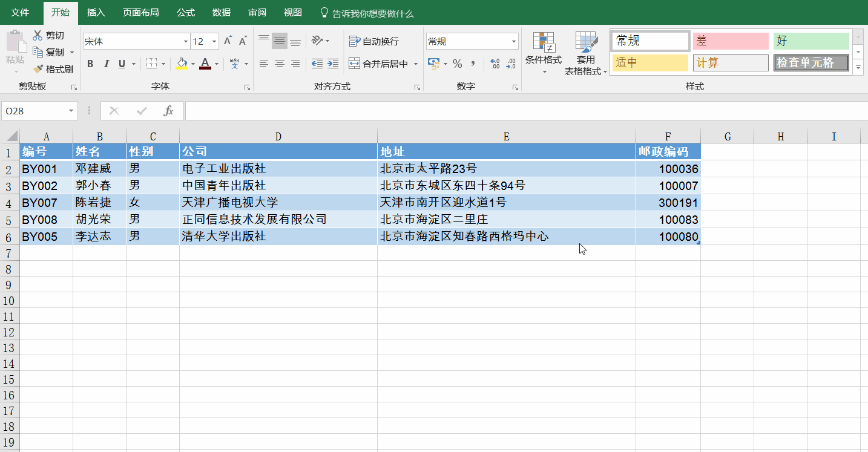Click the decrease decimal icon
The width and height of the screenshot is (868, 452).
[511, 64]
